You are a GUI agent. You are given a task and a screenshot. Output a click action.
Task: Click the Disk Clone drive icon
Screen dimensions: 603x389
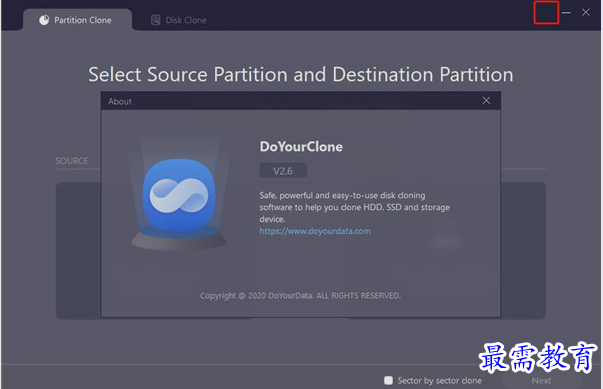pos(155,20)
